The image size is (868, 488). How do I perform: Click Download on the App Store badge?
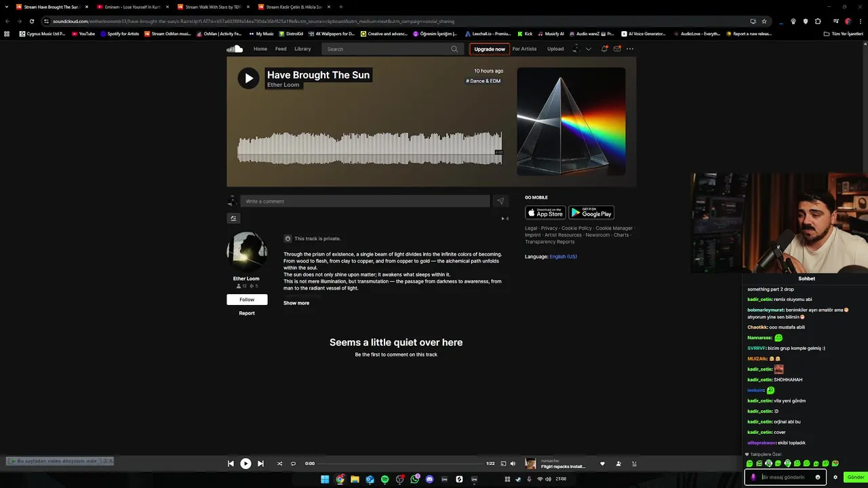coord(545,213)
